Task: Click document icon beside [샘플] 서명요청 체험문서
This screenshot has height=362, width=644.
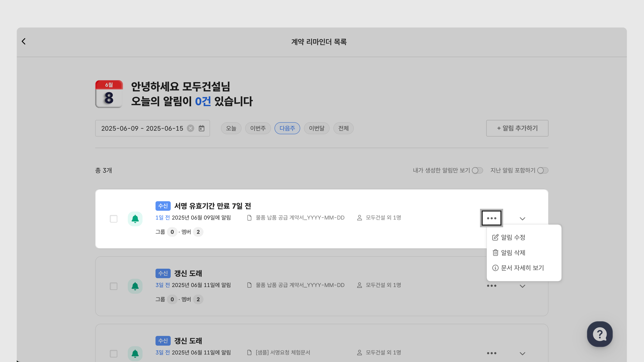Action: pyautogui.click(x=249, y=352)
